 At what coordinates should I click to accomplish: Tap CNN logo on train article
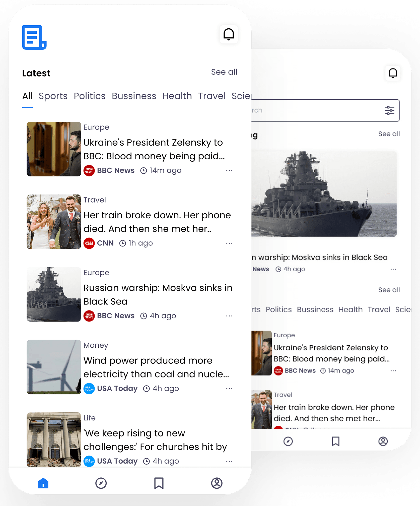(89, 243)
